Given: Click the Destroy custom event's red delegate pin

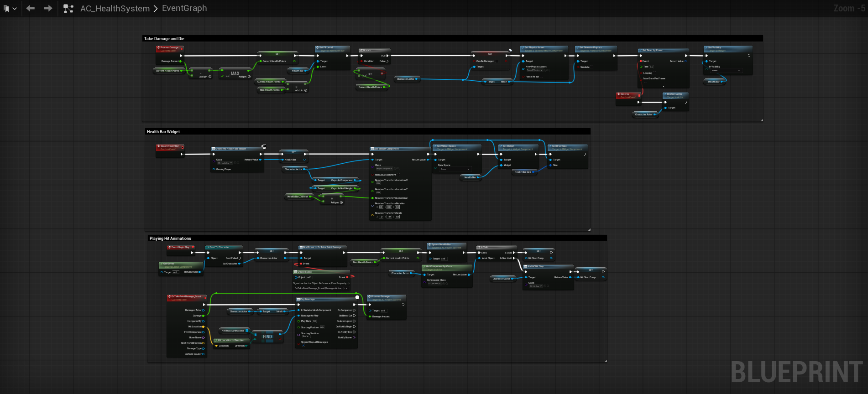Looking at the screenshot, I should (x=639, y=95).
